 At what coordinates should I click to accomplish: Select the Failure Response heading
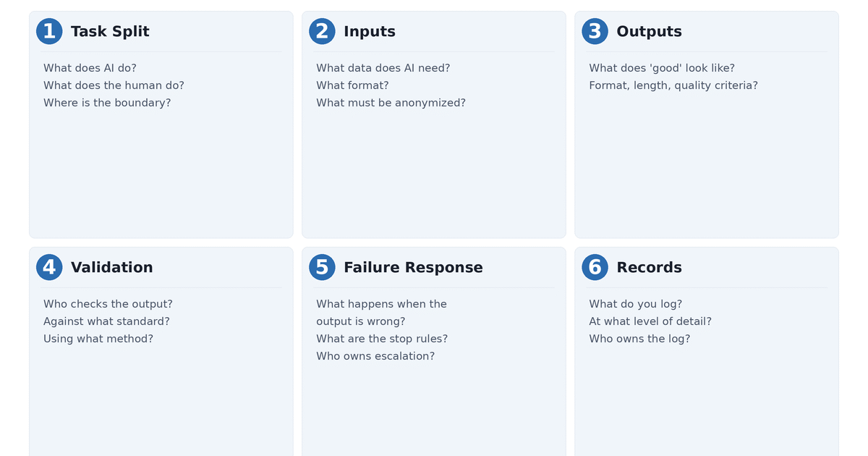(413, 268)
